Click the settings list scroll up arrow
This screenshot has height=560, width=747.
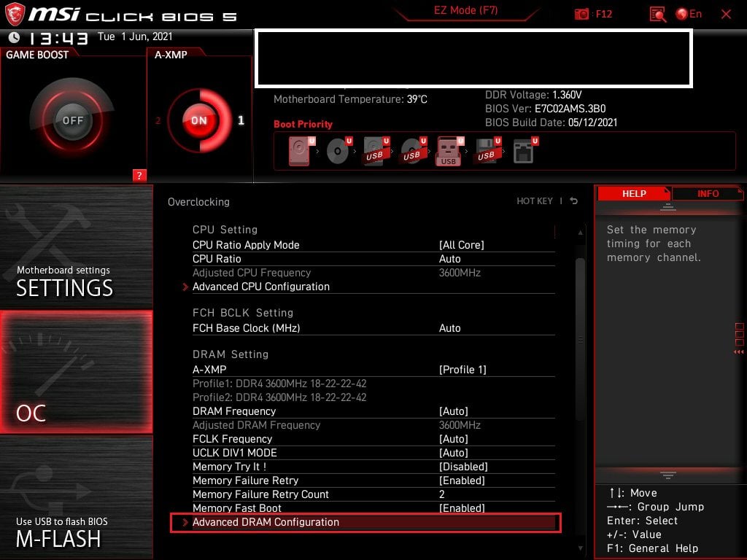coord(580,233)
